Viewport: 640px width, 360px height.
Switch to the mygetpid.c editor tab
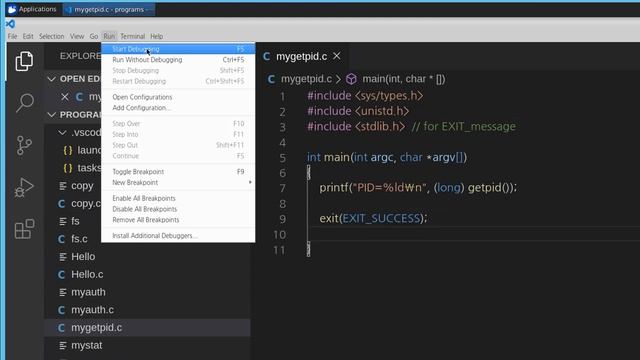pos(302,56)
